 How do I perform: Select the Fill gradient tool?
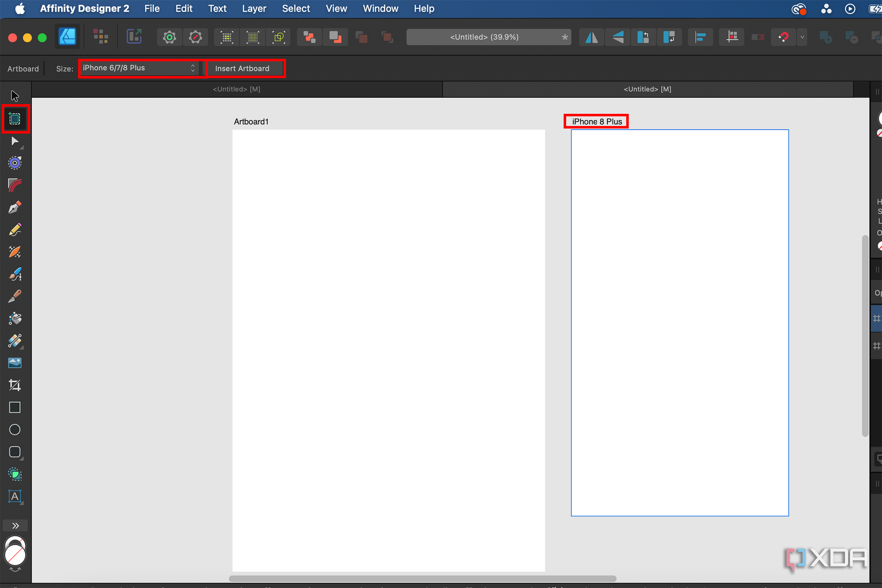click(x=15, y=319)
